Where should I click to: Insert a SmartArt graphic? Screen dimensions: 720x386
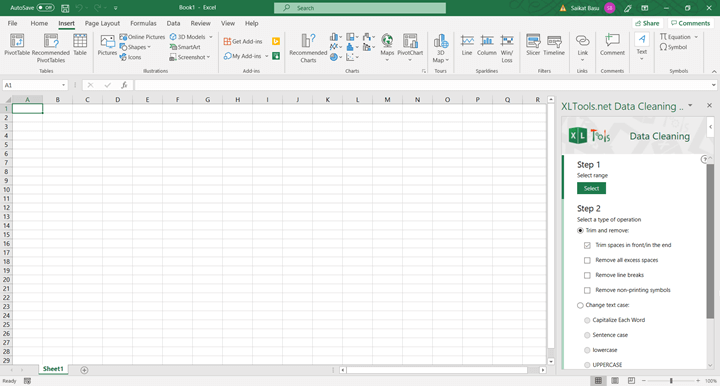185,47
